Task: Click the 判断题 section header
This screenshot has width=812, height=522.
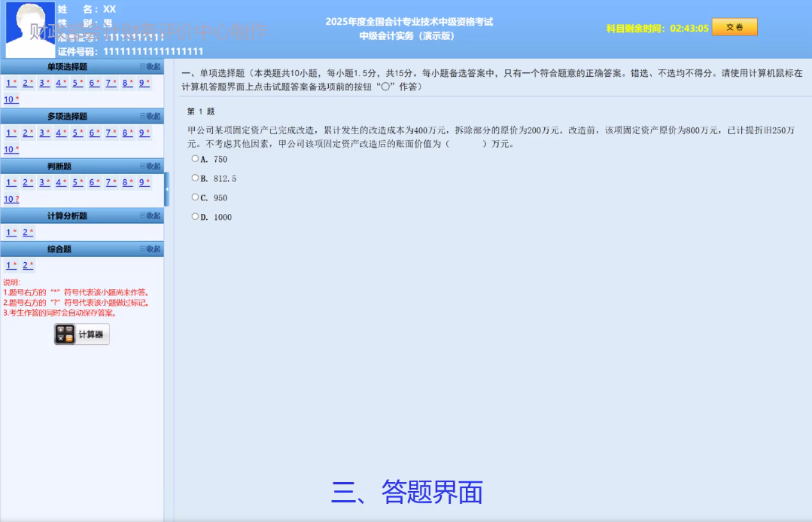Action: [x=60, y=166]
